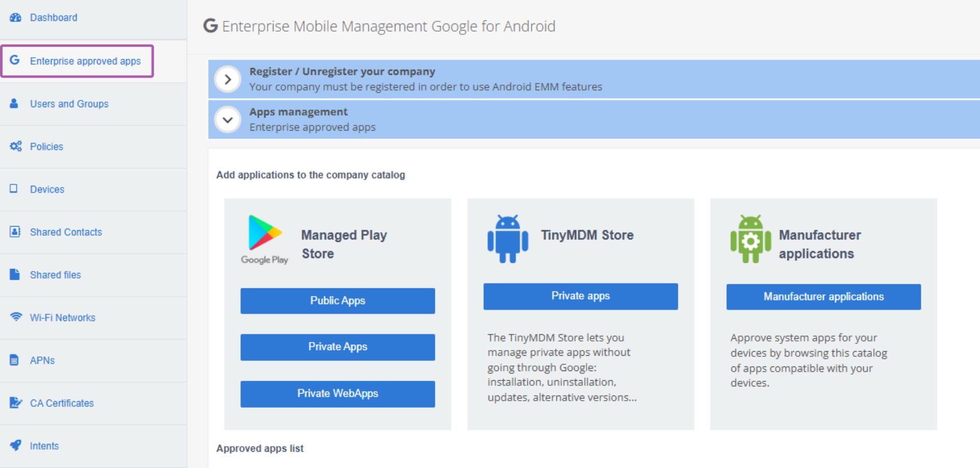Click the Manufacturer applications blue button

tap(824, 297)
